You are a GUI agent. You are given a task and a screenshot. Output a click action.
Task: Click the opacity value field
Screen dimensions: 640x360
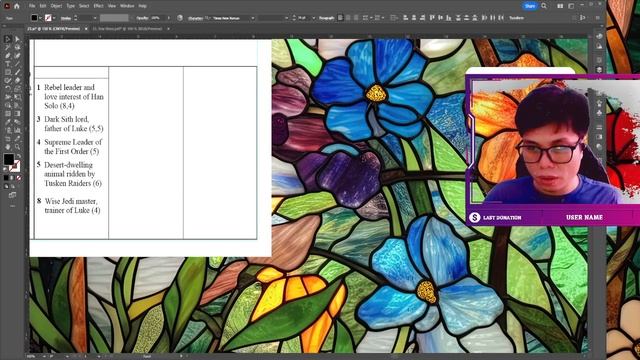click(158, 18)
